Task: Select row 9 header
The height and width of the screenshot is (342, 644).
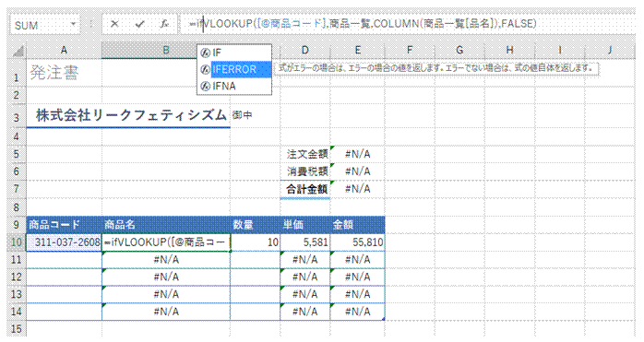Action: pos(17,225)
